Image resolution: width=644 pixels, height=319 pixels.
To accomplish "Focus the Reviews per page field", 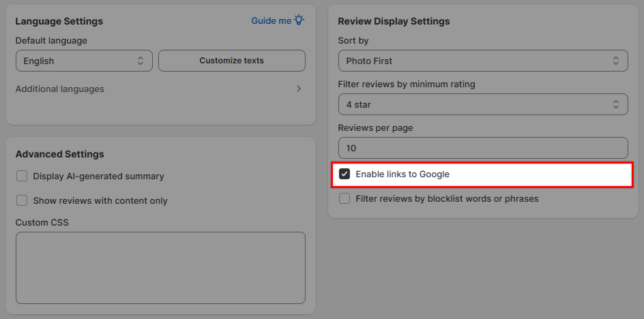I will point(482,148).
